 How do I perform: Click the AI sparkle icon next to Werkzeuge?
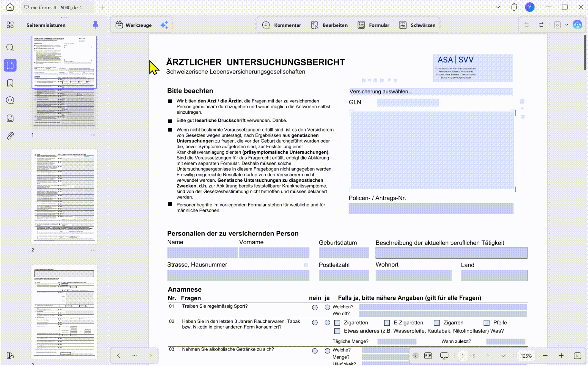[164, 25]
